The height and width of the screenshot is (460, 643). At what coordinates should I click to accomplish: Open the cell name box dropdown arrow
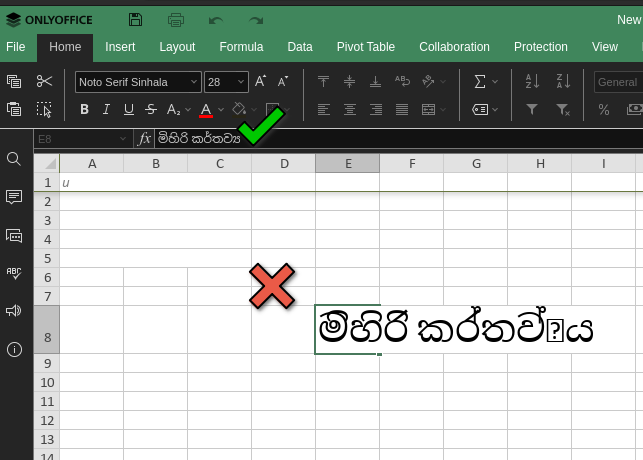point(123,139)
